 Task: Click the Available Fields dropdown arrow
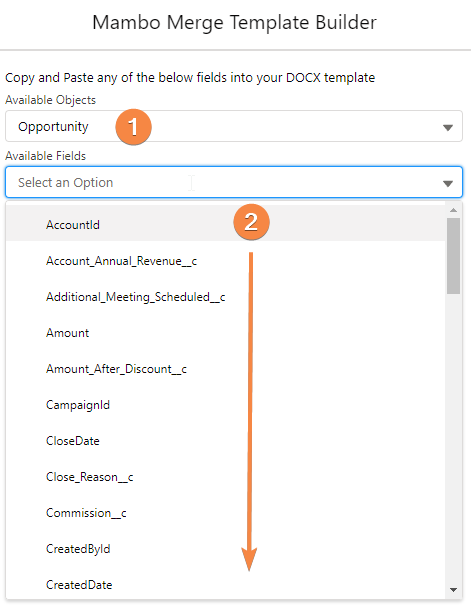coord(448,183)
